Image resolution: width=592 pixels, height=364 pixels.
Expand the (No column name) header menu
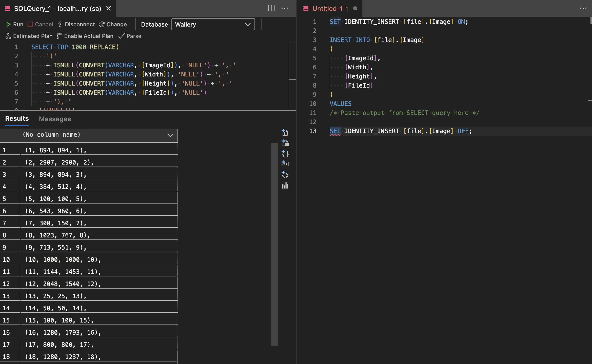pos(170,135)
